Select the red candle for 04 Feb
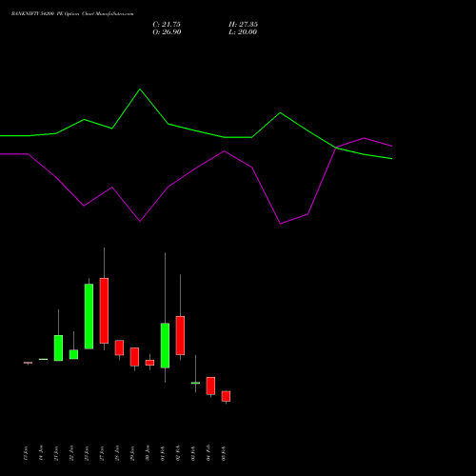The width and height of the screenshot is (476, 476). click(210, 386)
